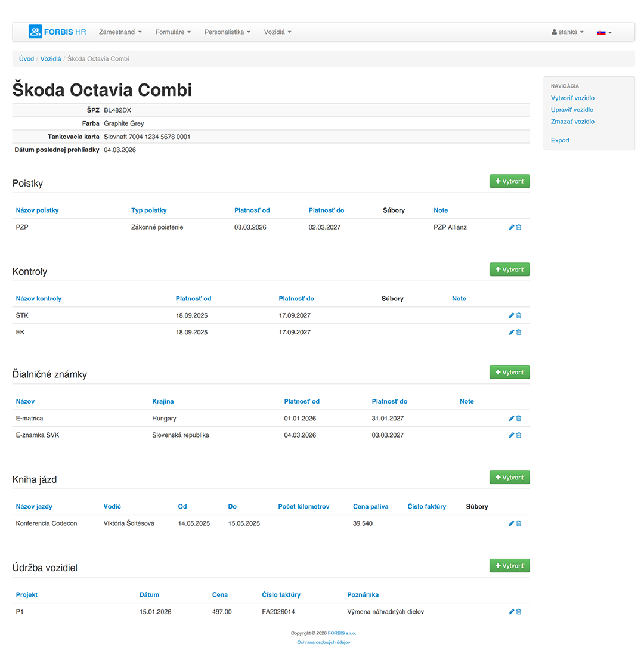Open the Personalistika menu
Viewport: 644px width, 663px height.
tap(227, 32)
